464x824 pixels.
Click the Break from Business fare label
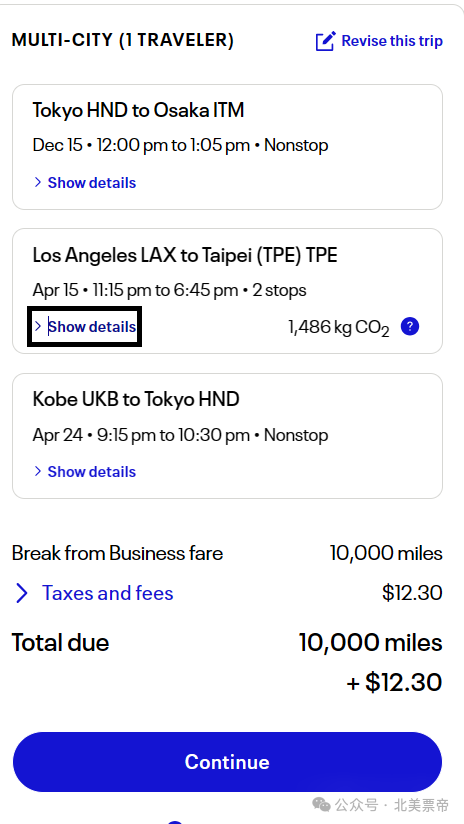117,553
